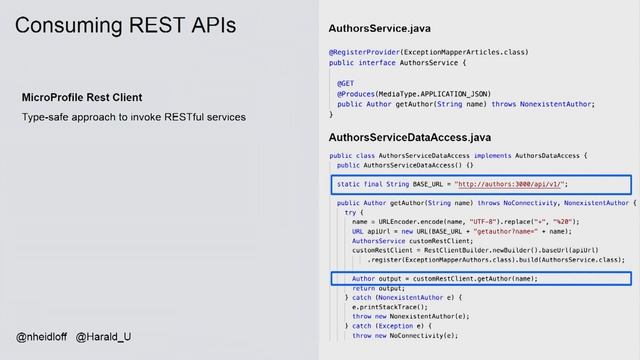
Task: Click the 'Consuming REST APIs' slide title
Action: click(125, 25)
